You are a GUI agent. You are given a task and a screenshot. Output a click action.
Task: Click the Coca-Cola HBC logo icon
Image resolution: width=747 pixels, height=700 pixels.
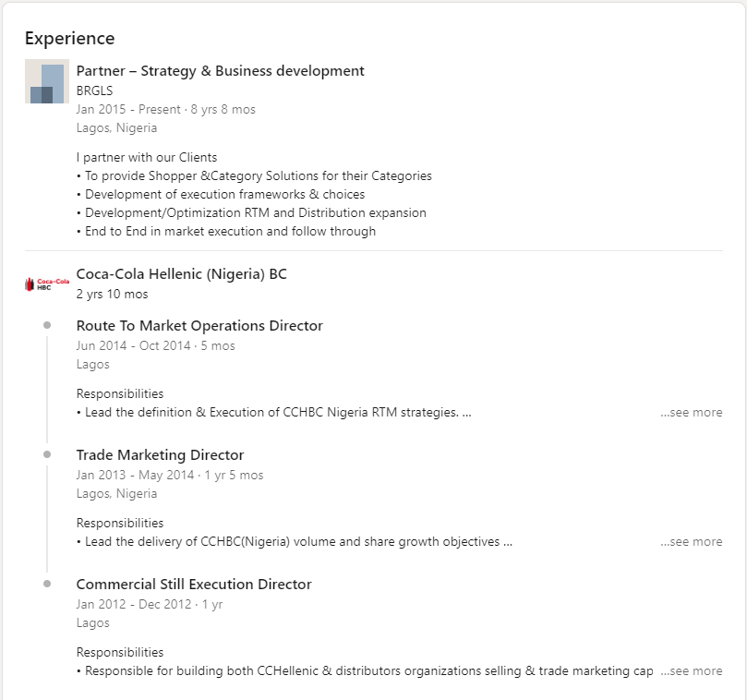(47, 284)
